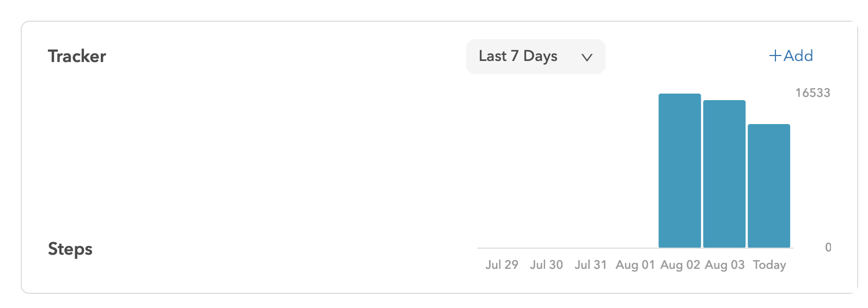Click the Aug 02 axis label
The height and width of the screenshot is (308, 868).
click(x=680, y=264)
